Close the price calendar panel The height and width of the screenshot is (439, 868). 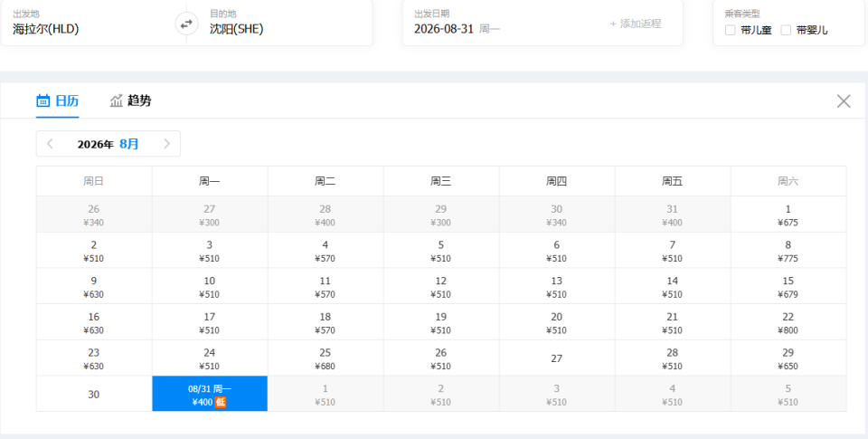coord(844,100)
